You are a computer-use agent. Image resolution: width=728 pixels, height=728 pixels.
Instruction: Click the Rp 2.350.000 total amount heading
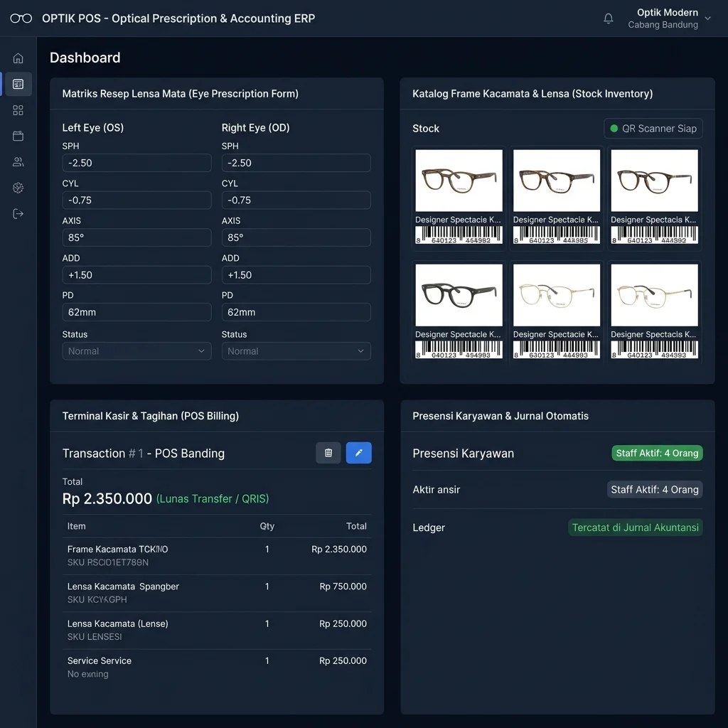point(107,498)
